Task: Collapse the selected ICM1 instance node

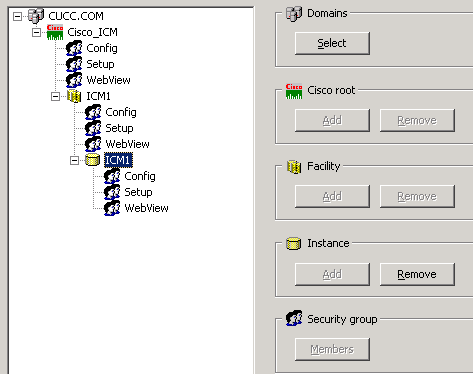Action: [x=74, y=160]
